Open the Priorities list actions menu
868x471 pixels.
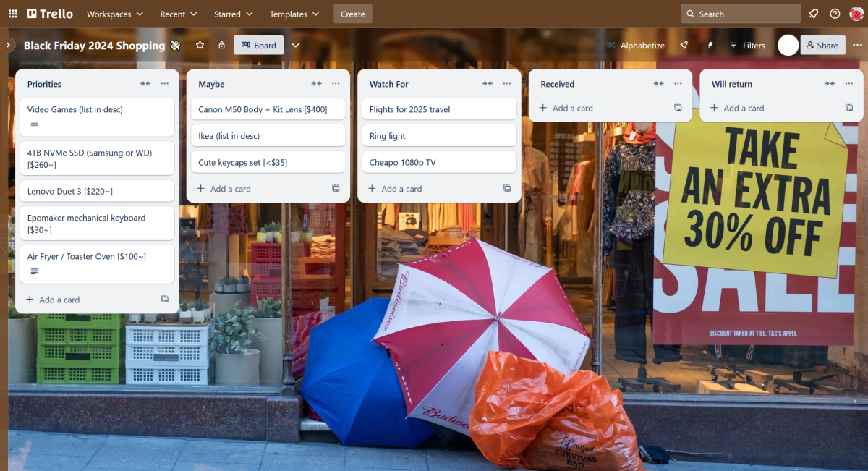click(x=164, y=83)
